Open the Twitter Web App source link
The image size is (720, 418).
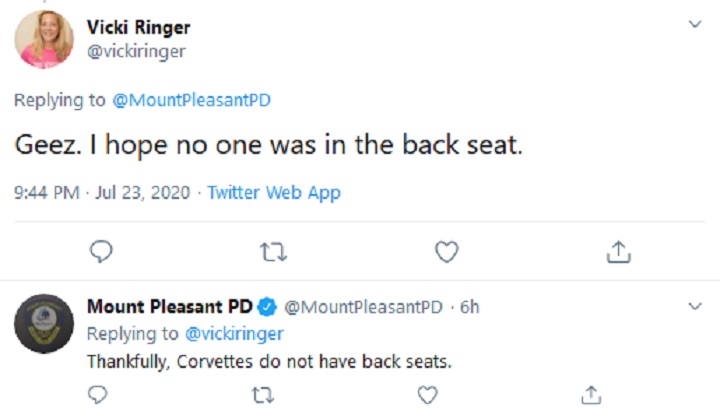click(x=274, y=193)
